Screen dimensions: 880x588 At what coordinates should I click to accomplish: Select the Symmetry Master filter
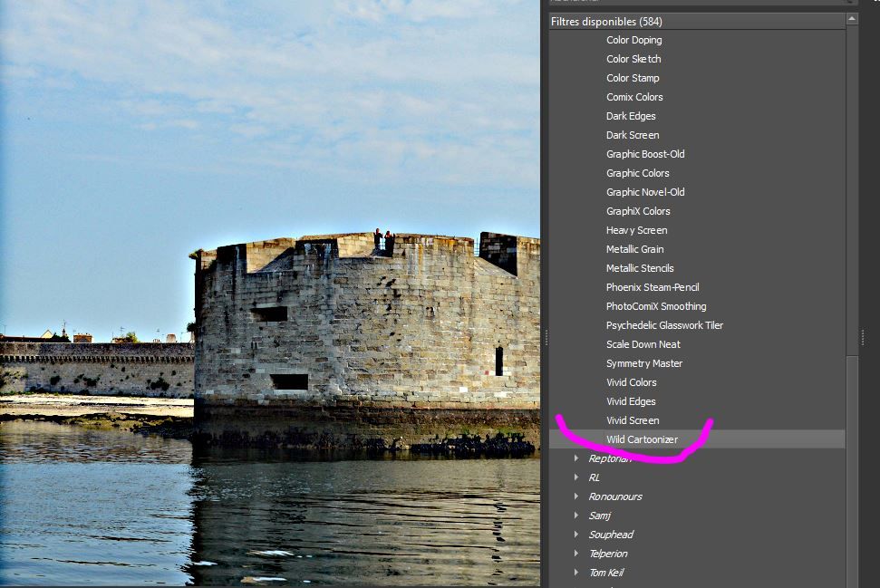pyautogui.click(x=644, y=364)
